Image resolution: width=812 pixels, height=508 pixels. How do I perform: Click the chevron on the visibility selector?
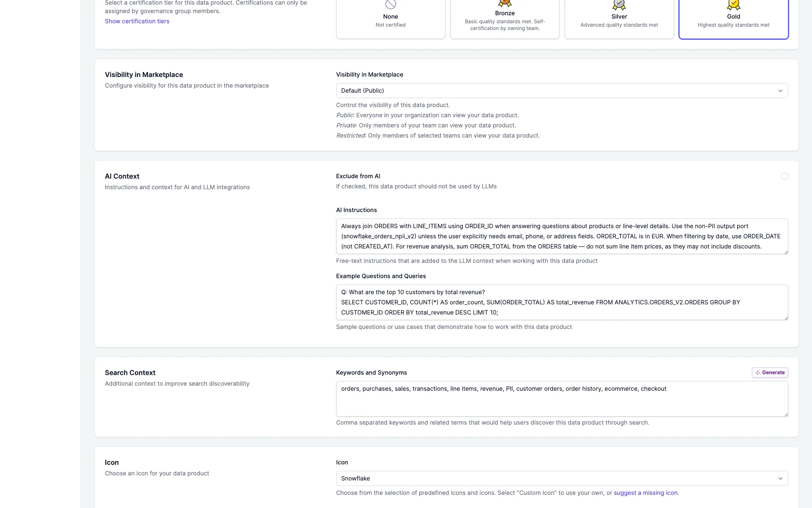pos(780,90)
